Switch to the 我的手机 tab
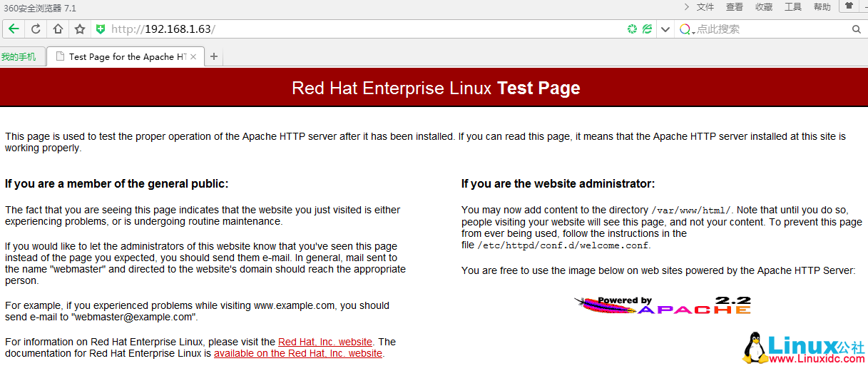 [19, 57]
